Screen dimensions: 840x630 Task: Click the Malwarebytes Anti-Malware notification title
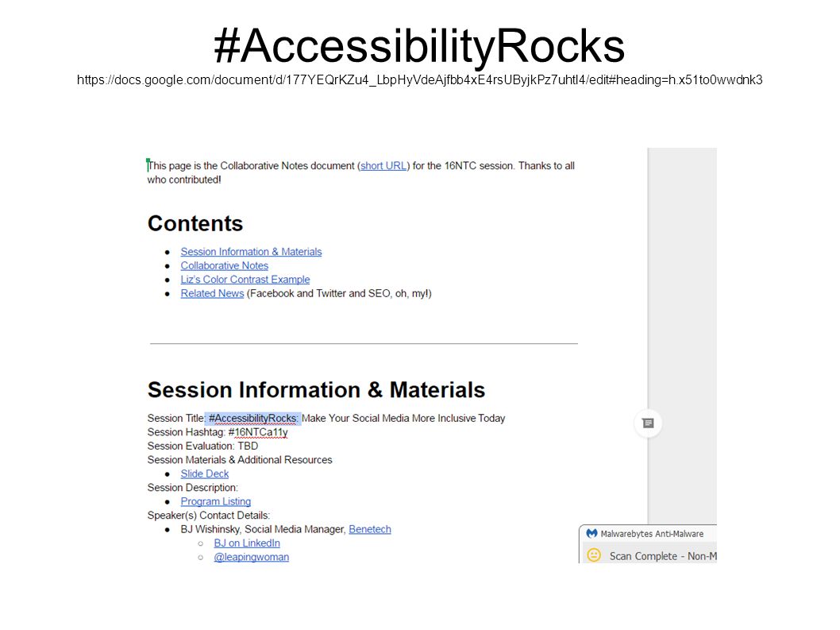click(652, 534)
